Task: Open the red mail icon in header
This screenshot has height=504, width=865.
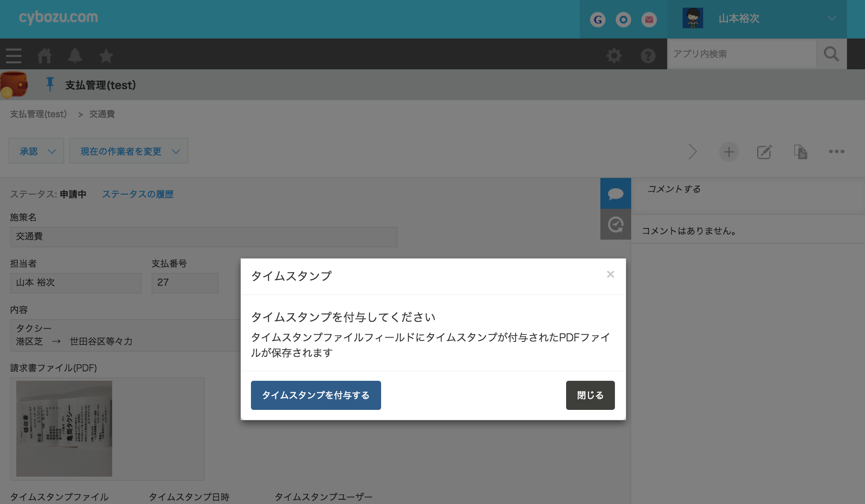Action: click(x=649, y=19)
